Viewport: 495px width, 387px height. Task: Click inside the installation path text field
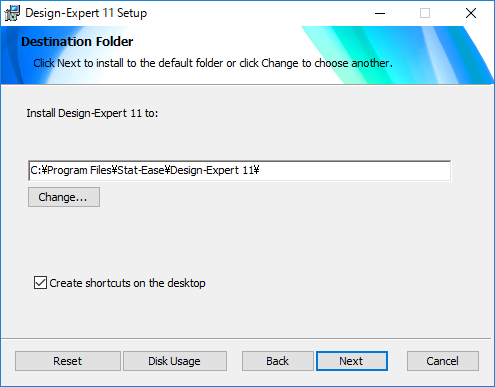click(240, 171)
